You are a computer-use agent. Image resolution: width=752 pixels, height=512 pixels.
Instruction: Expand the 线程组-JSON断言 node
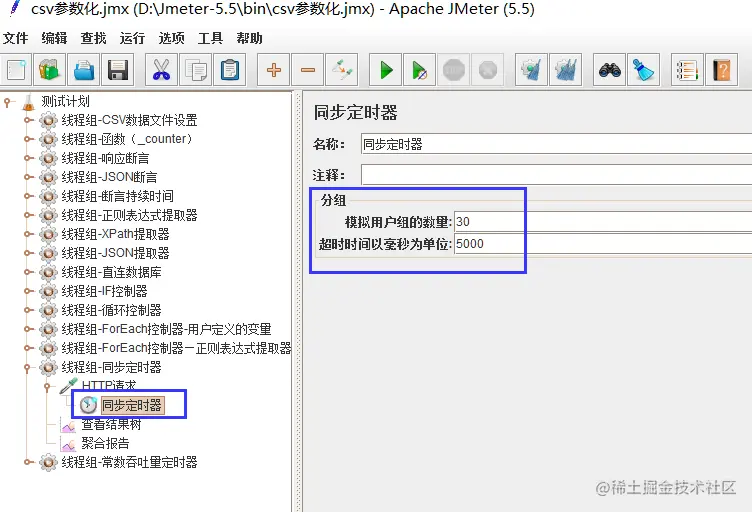point(29,177)
